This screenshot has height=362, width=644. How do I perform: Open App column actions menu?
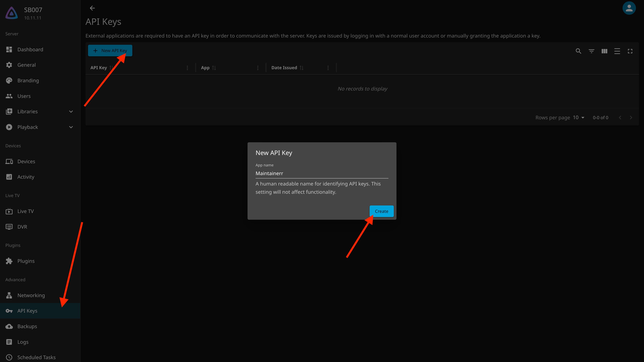click(258, 68)
